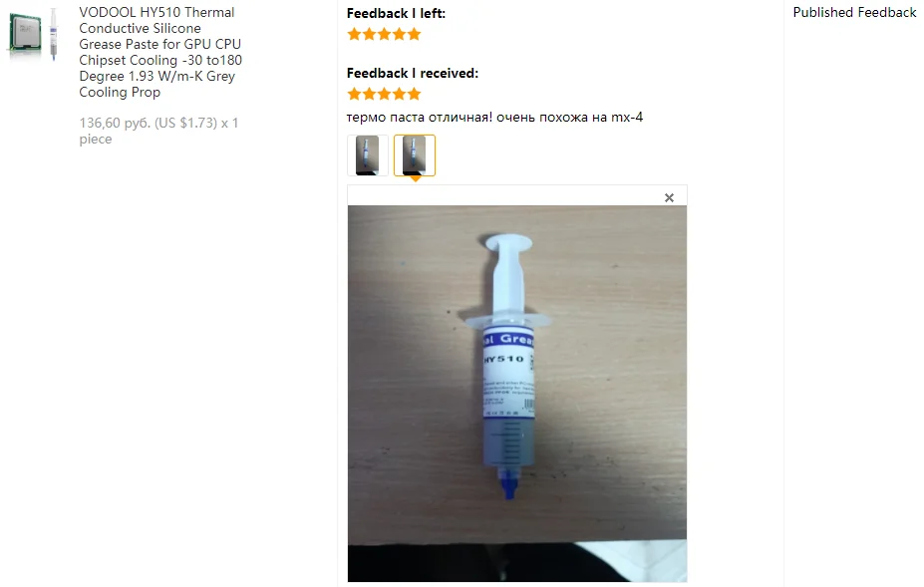Click fifth star under Feedback I received
This screenshot has width=924, height=587.
(415, 94)
